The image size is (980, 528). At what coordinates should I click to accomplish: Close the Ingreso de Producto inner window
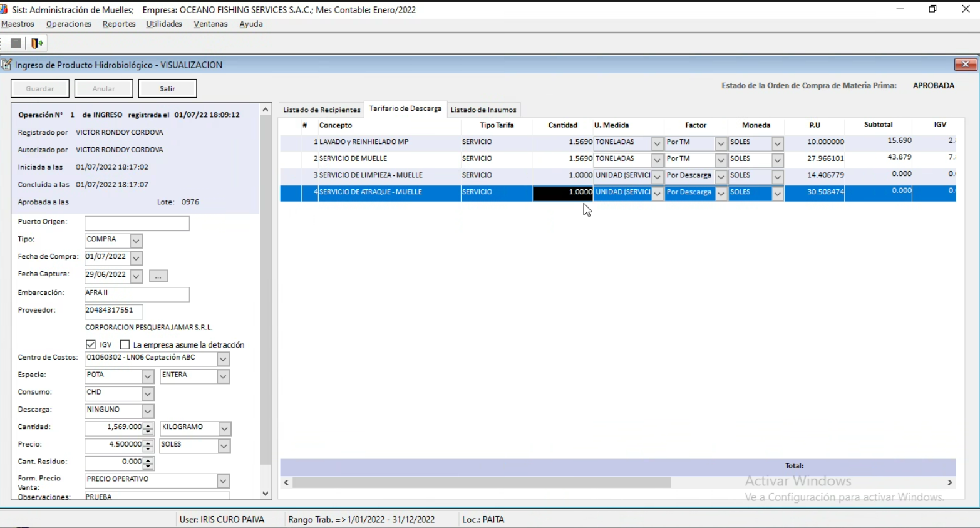[965, 65]
